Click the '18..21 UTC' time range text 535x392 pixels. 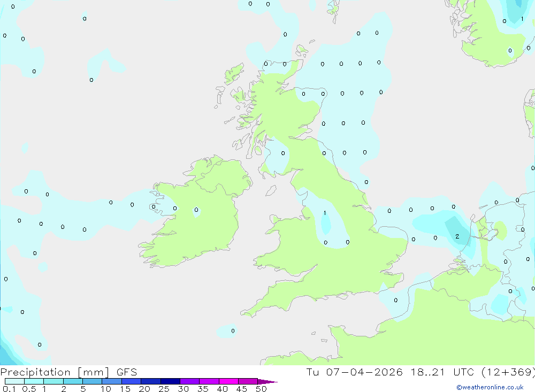tap(442, 372)
